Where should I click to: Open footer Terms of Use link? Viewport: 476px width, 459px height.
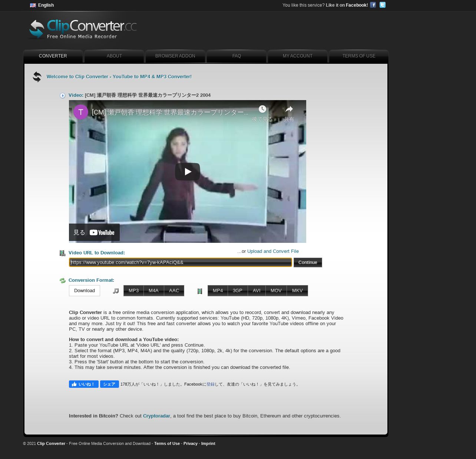click(167, 443)
